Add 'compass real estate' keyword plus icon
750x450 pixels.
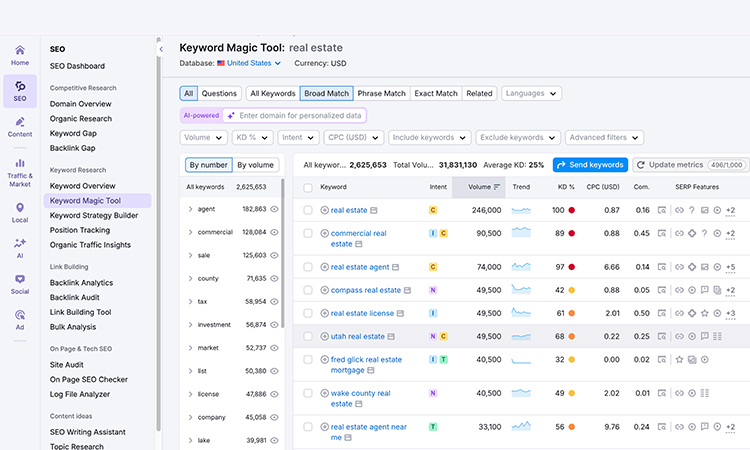(x=324, y=290)
